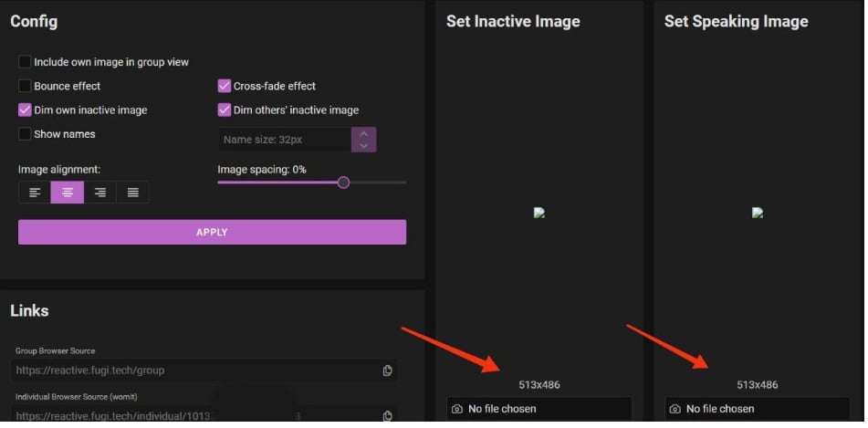Click camera icon under Set Speaking Image
This screenshot has width=868, height=428.
tap(675, 409)
